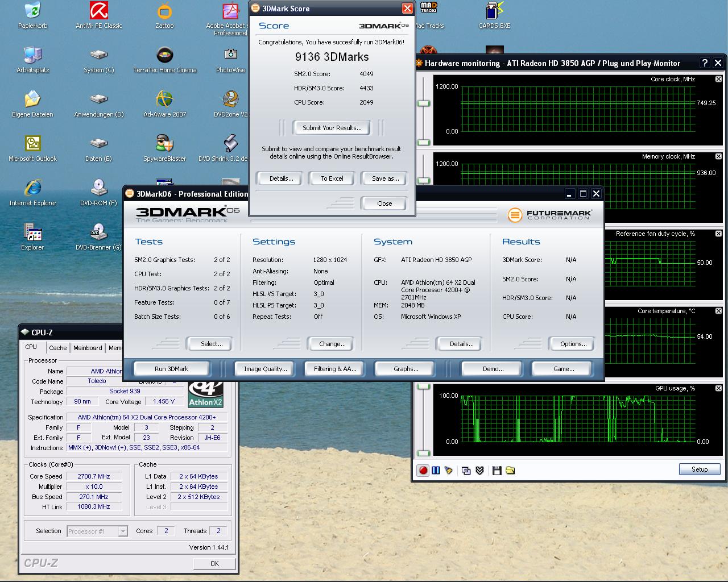
Task: Open Setup in Hardware monitoring window
Action: (x=700, y=469)
